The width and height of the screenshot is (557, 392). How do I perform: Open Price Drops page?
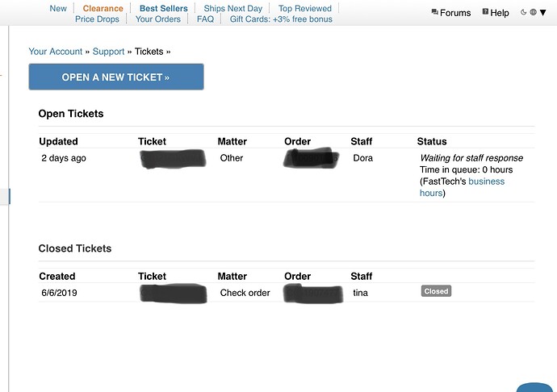[97, 19]
